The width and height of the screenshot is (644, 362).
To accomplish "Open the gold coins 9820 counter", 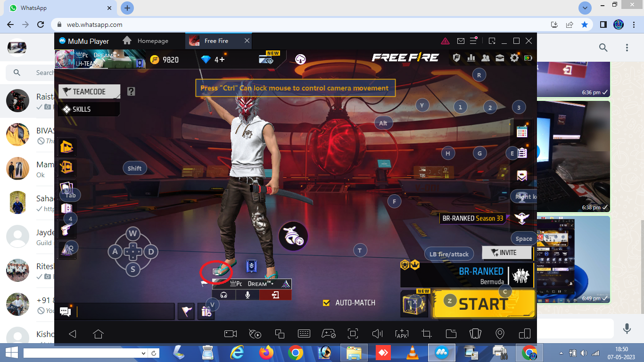I will (164, 59).
